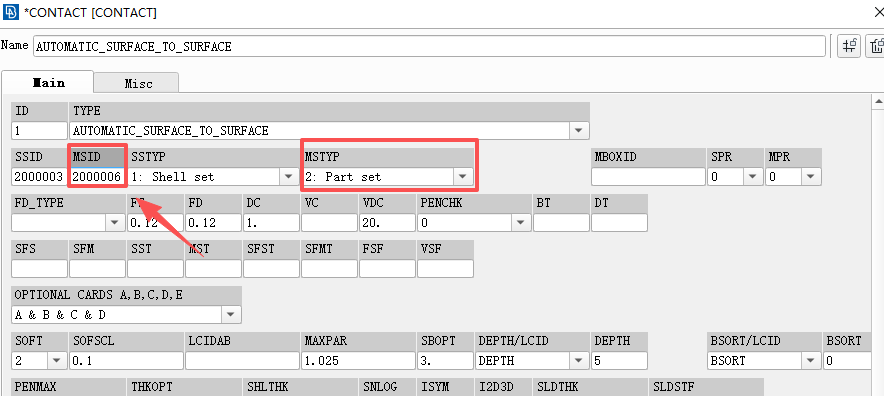
Task: Click the ISYM column label
Action: coord(435,387)
